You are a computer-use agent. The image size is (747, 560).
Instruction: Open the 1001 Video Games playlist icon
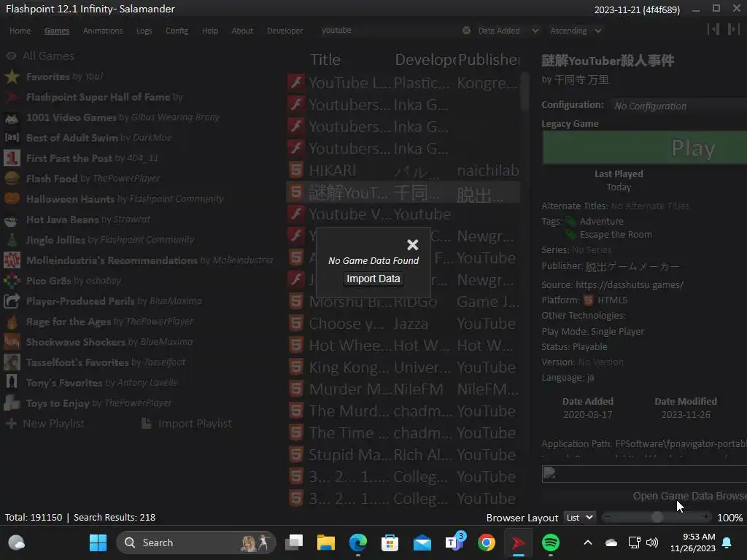point(12,117)
